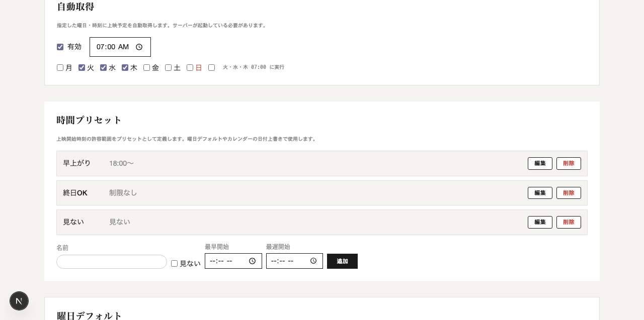Uncheck the 木 weekday checkbox

(x=125, y=67)
